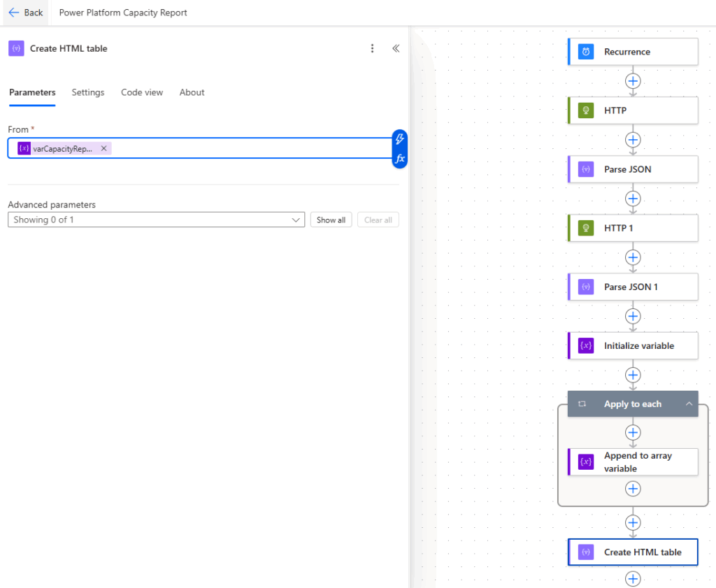Open the fx expression editor

(x=399, y=159)
